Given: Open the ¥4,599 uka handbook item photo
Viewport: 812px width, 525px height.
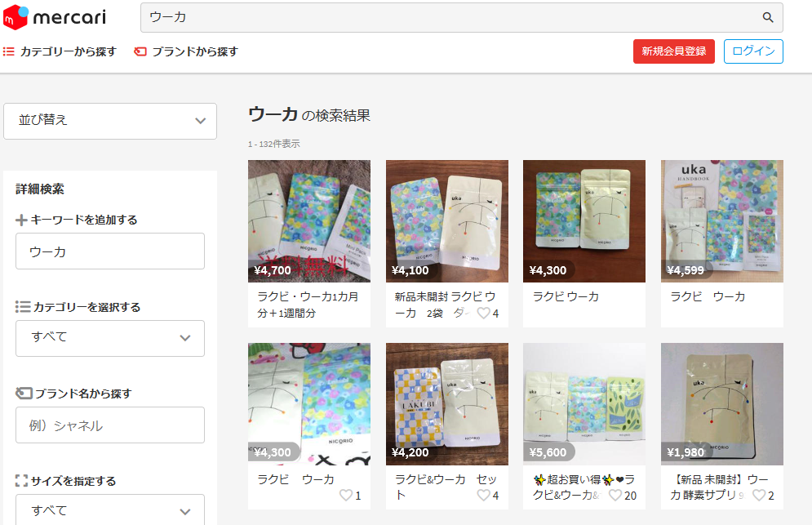Looking at the screenshot, I should 722,221.
